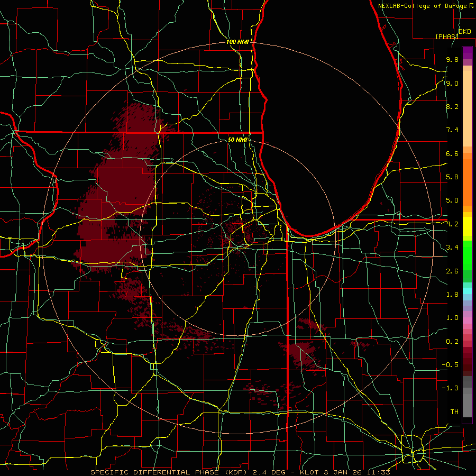Click the 1.8 color scale value
The width and height of the screenshot is (476, 476).
coord(452,295)
